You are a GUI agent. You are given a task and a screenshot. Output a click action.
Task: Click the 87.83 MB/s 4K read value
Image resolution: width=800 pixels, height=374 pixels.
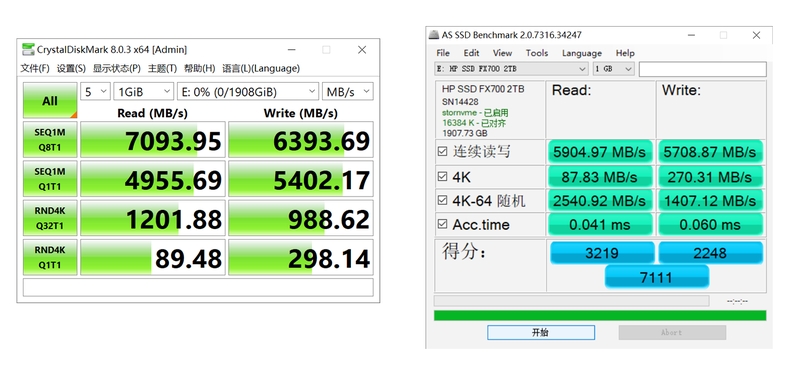tap(600, 177)
